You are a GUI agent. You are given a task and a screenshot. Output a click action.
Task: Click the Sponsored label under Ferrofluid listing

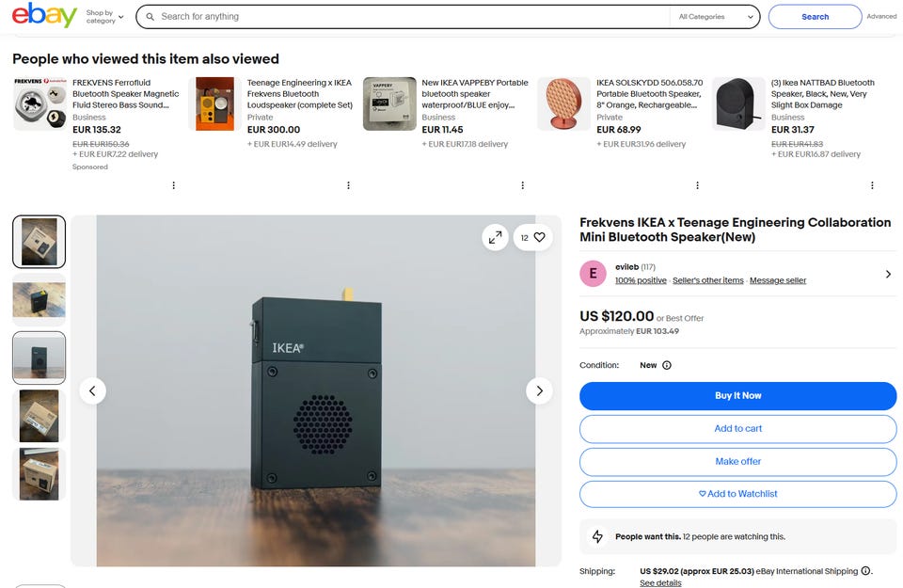click(90, 167)
